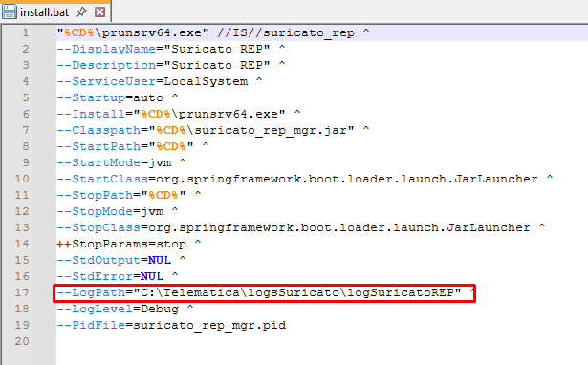
Task: Click the prunsrv64.exe //IS//suricato_rep line
Action: tap(213, 33)
